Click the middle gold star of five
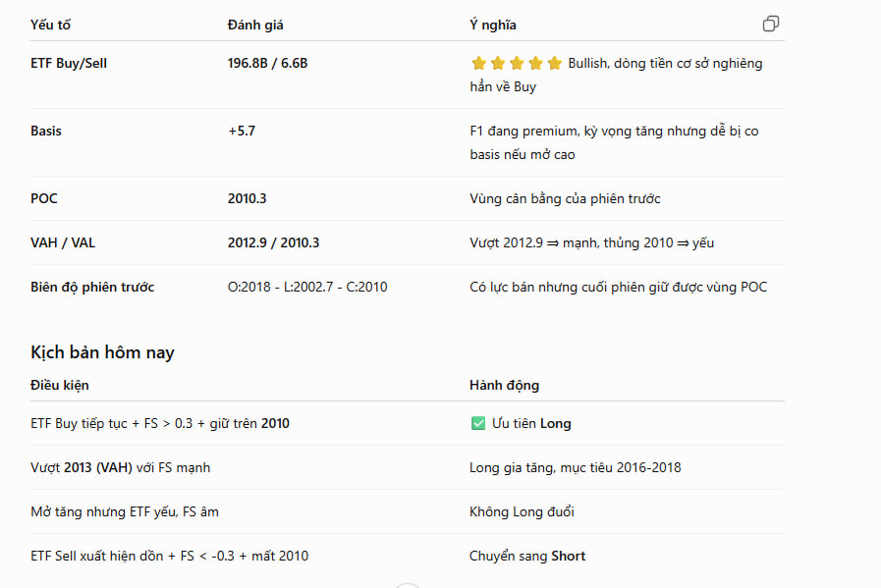This screenshot has height=588, width=881. pos(517,63)
